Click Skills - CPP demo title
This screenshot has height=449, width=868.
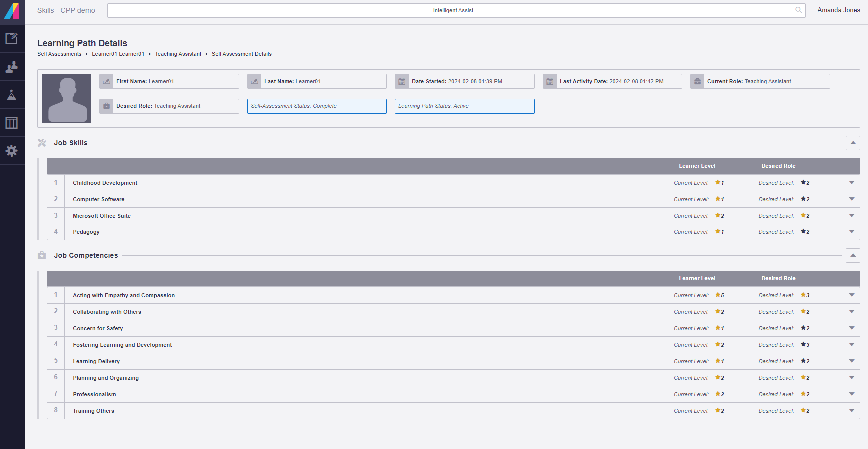click(x=66, y=10)
